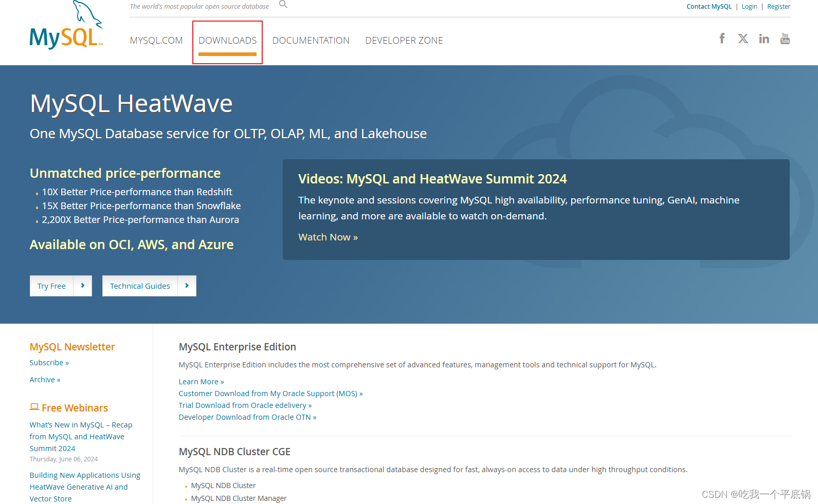The image size is (818, 504).
Task: Click the Technical Guides button
Action: [140, 286]
